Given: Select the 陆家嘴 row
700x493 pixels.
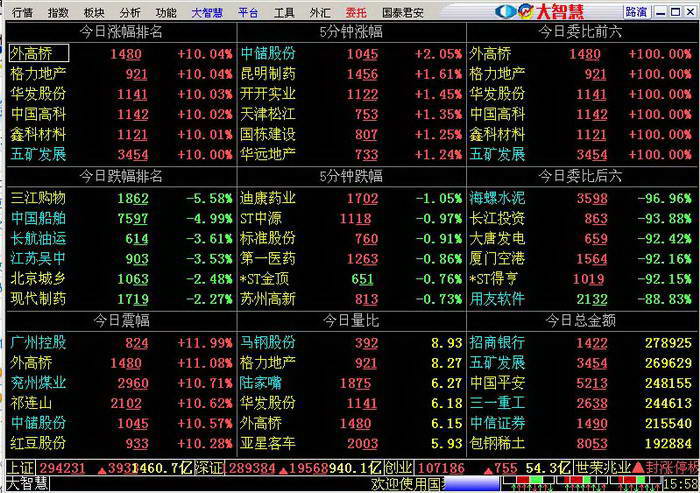Looking at the screenshot, I should [351, 383].
